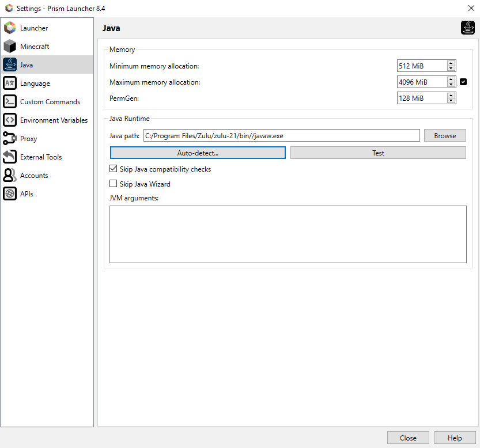
Task: Click the Language icon in the sidebar
Action: click(10, 83)
